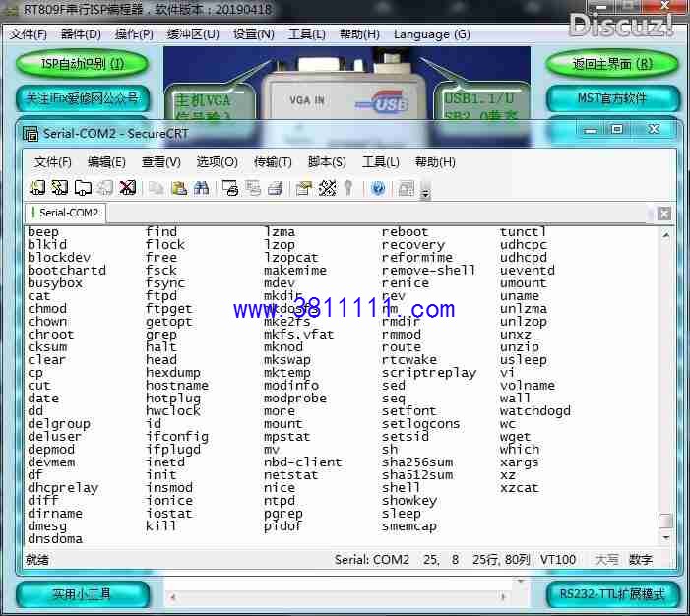
Task: Click the terminal vertical scrollbar thumb
Action: click(x=665, y=521)
